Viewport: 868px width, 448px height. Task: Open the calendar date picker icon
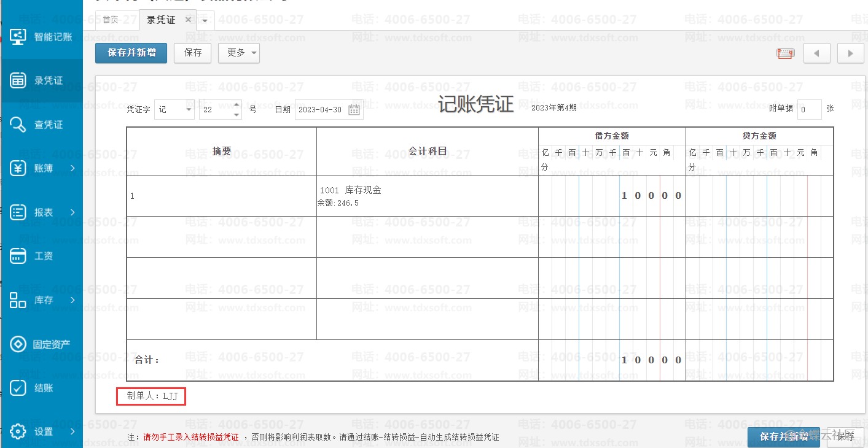[x=354, y=110]
